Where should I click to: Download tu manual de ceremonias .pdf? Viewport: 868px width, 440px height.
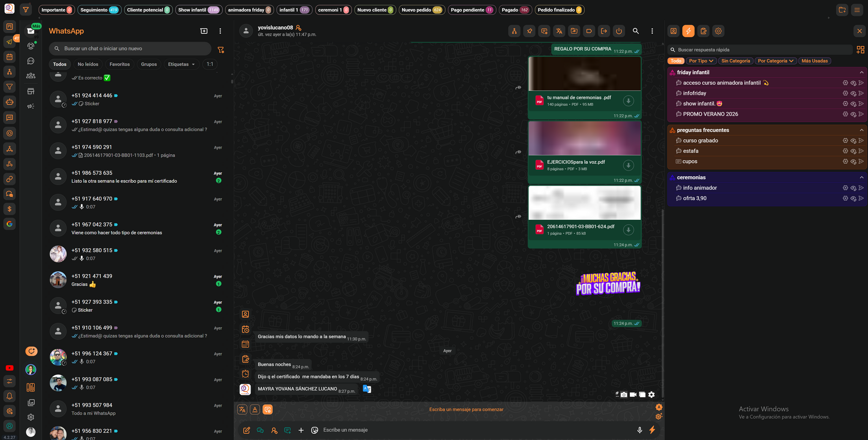pos(628,101)
